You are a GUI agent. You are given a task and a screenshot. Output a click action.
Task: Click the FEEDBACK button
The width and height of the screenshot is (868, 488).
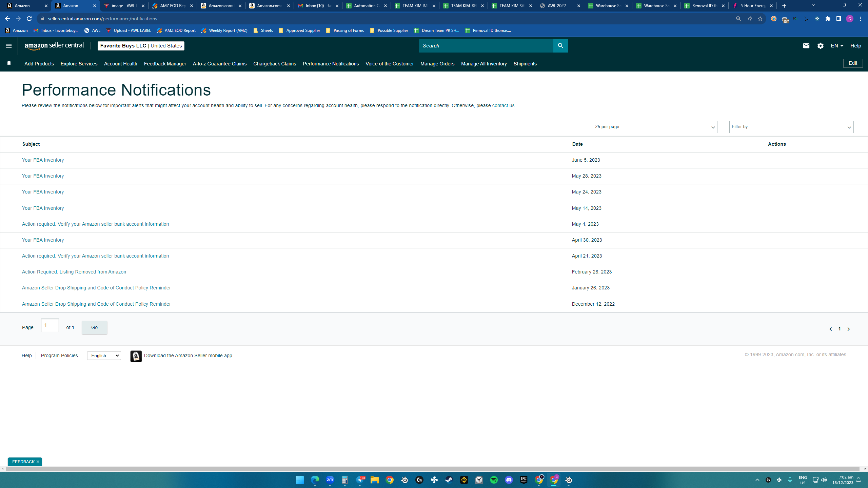pyautogui.click(x=23, y=462)
